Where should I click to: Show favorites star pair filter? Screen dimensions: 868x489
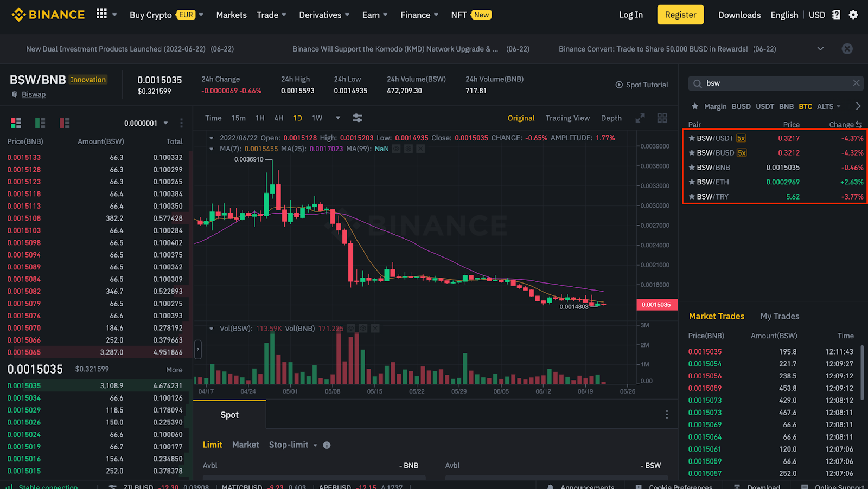(695, 106)
